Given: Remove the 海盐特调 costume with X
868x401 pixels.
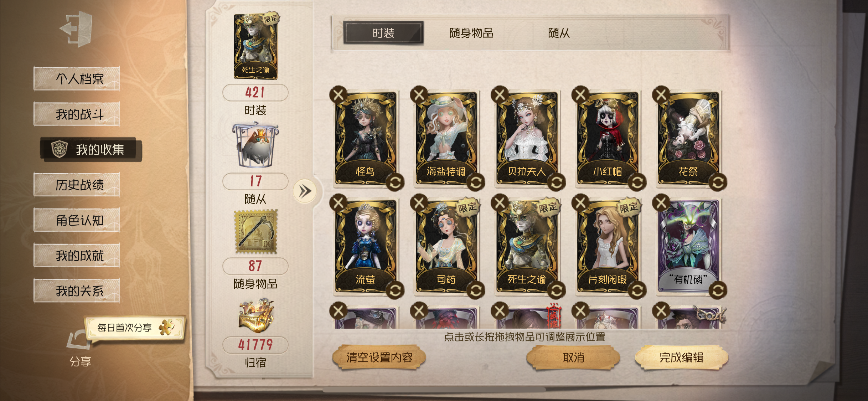Looking at the screenshot, I should coord(419,95).
